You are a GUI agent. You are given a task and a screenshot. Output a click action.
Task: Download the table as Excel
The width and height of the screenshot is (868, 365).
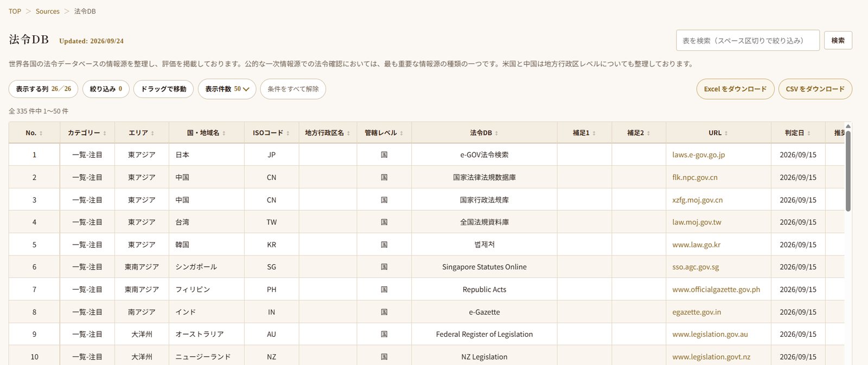pos(735,89)
